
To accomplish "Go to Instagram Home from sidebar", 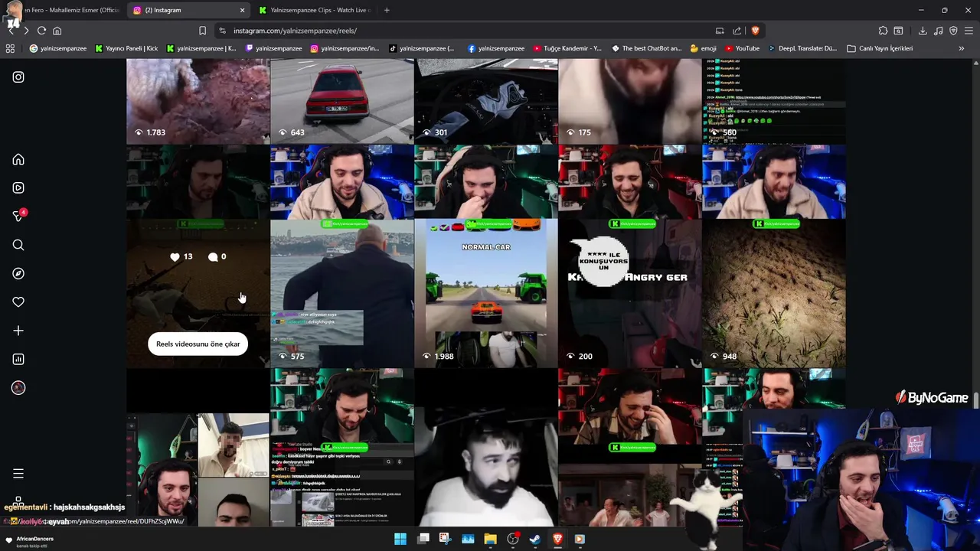I will click(x=18, y=159).
